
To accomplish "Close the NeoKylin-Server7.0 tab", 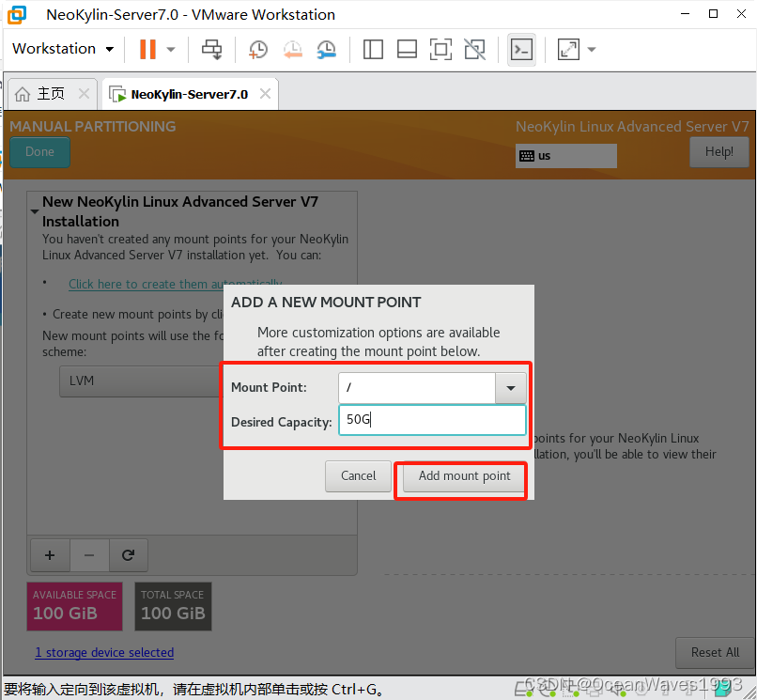I will pyautogui.click(x=265, y=93).
